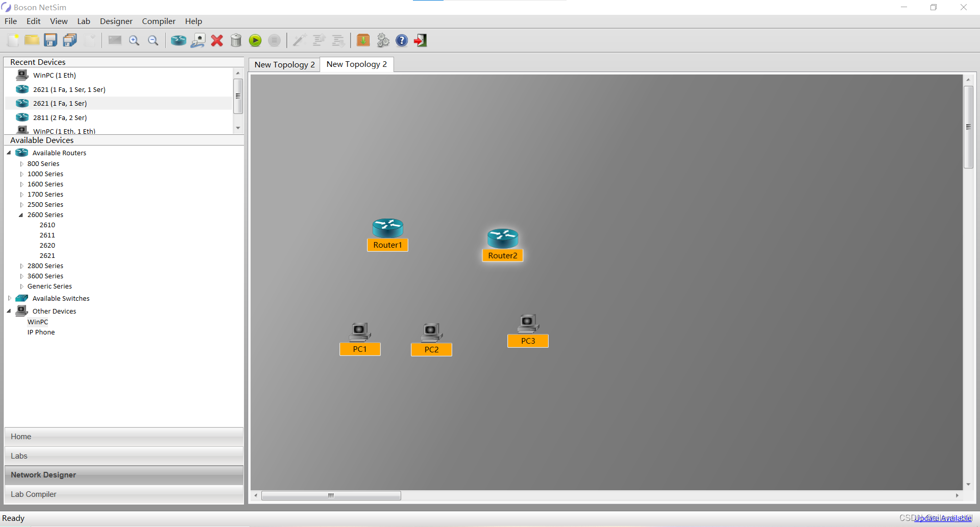This screenshot has width=980, height=527.
Task: Click the canvas horizontal scrollbar thumb
Action: [331, 495]
